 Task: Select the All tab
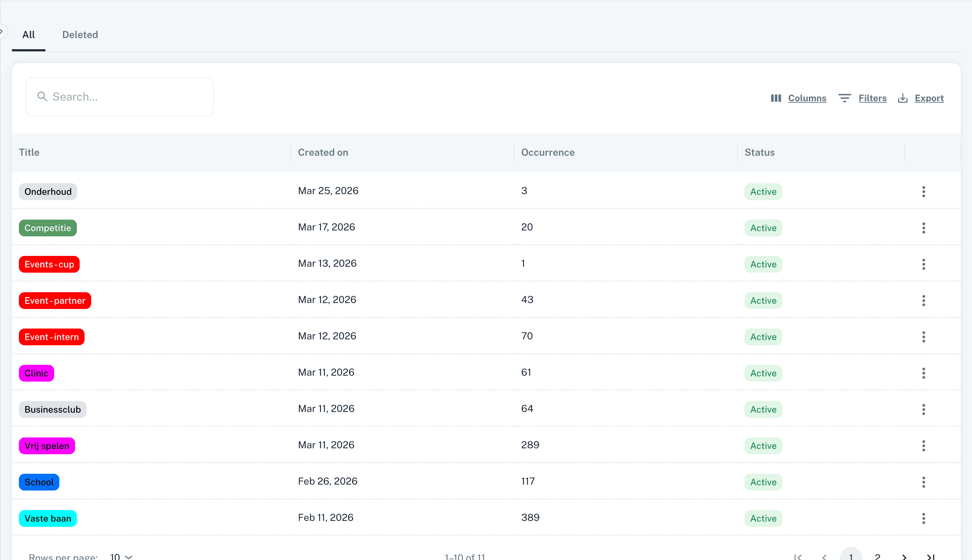28,35
